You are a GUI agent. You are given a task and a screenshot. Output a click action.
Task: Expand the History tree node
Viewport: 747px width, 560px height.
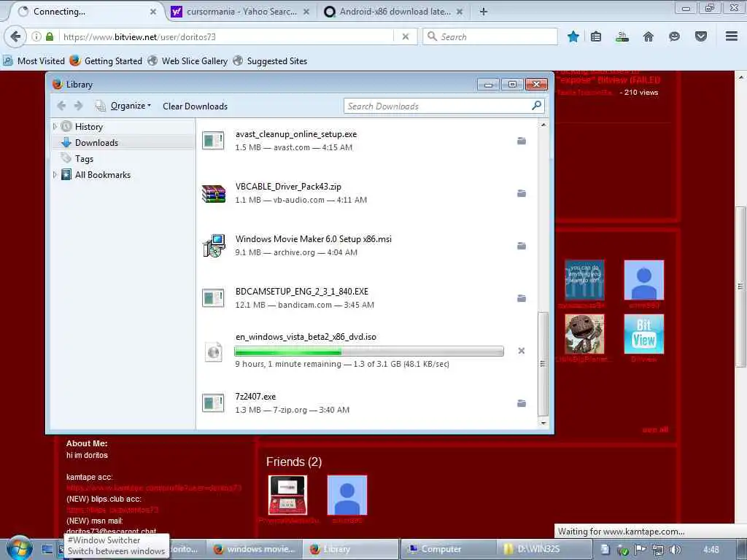pyautogui.click(x=55, y=126)
